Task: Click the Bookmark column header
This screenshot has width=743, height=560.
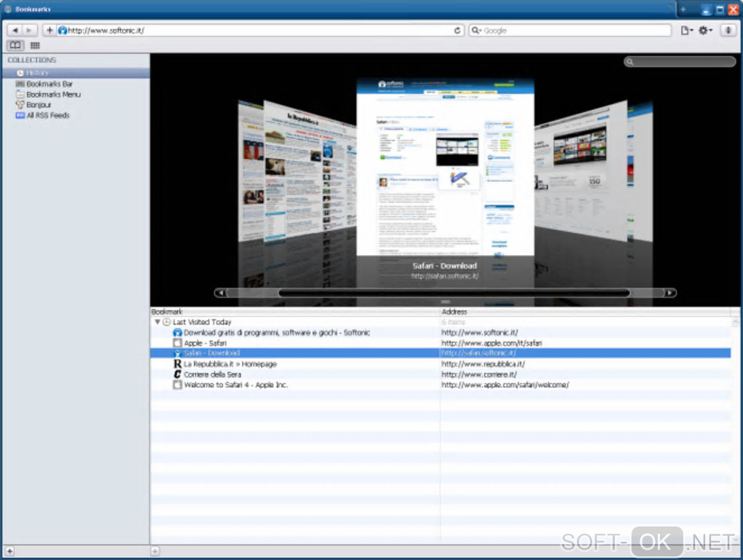Action: click(295, 312)
